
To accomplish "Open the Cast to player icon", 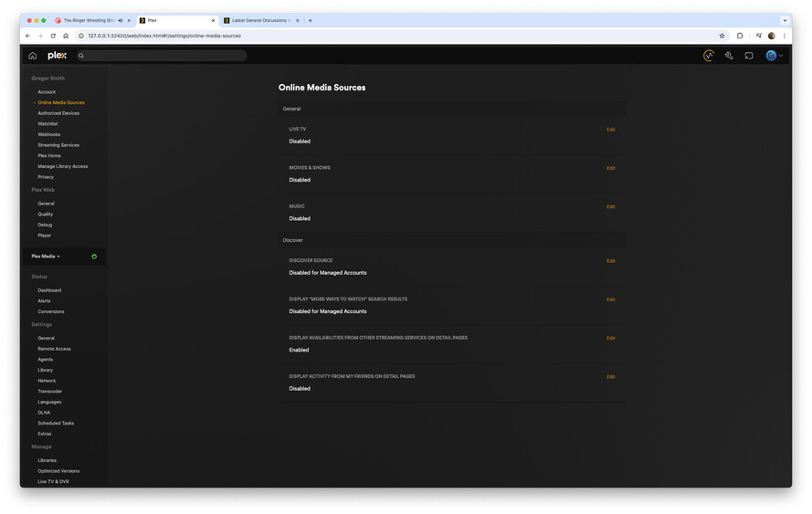I will [x=749, y=56].
